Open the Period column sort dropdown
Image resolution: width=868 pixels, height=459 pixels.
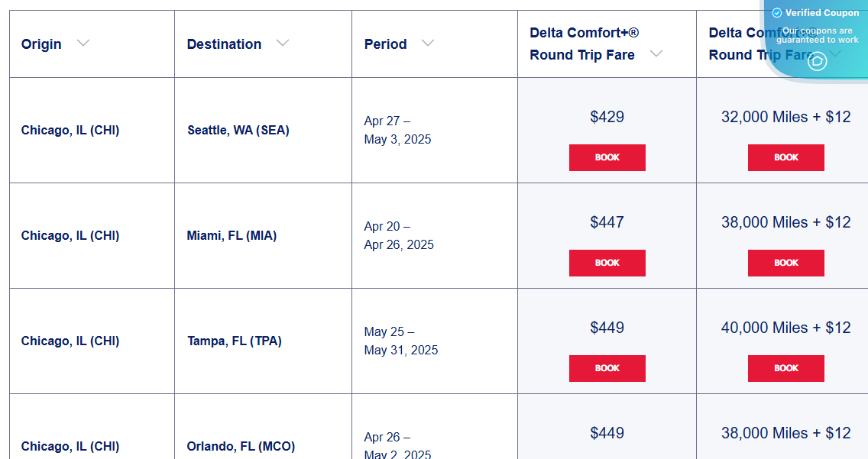coord(428,44)
